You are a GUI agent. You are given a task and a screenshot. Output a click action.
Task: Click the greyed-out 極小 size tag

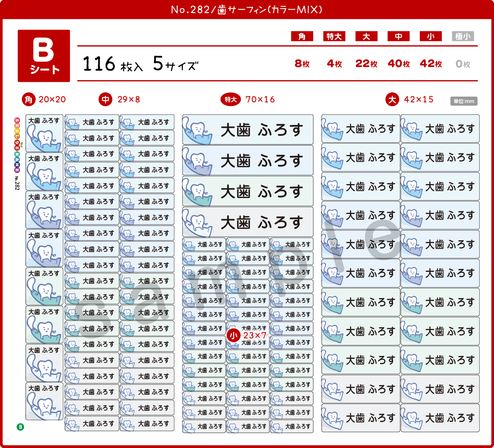462,36
